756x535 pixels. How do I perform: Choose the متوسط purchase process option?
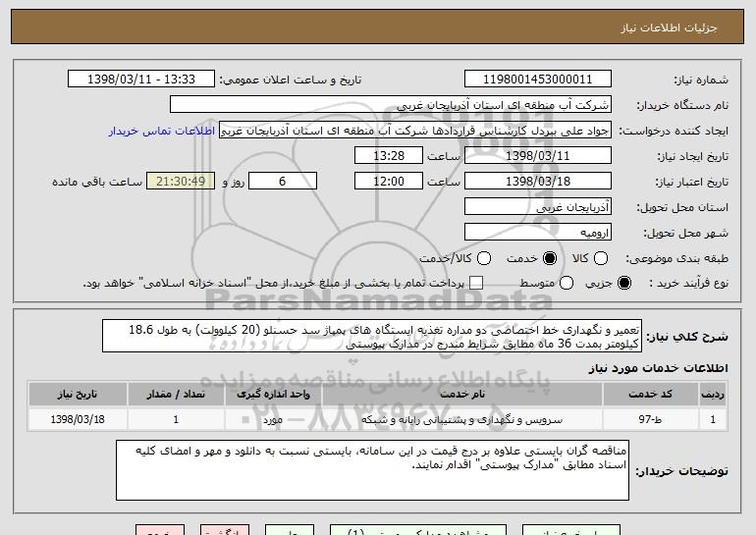coord(567,284)
